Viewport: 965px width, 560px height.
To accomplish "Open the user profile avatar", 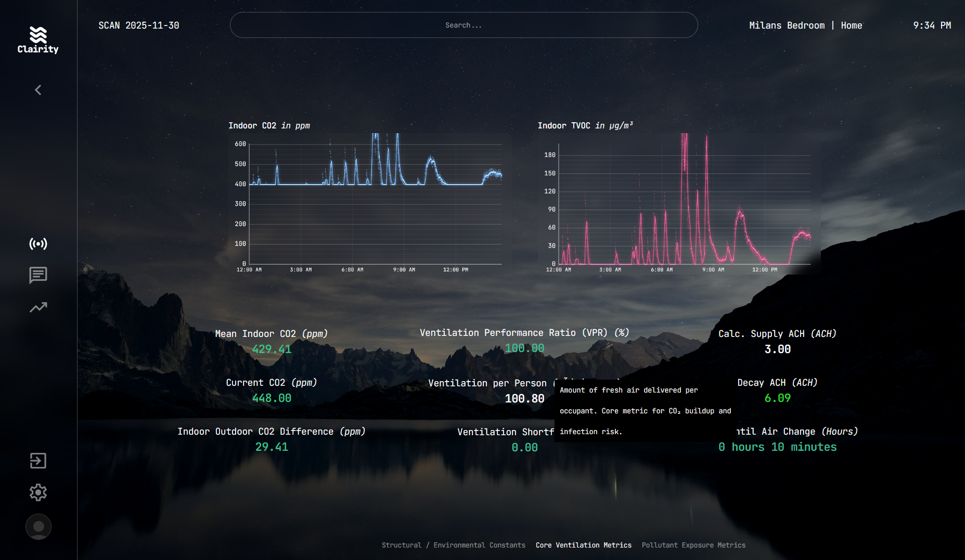I will [38, 527].
